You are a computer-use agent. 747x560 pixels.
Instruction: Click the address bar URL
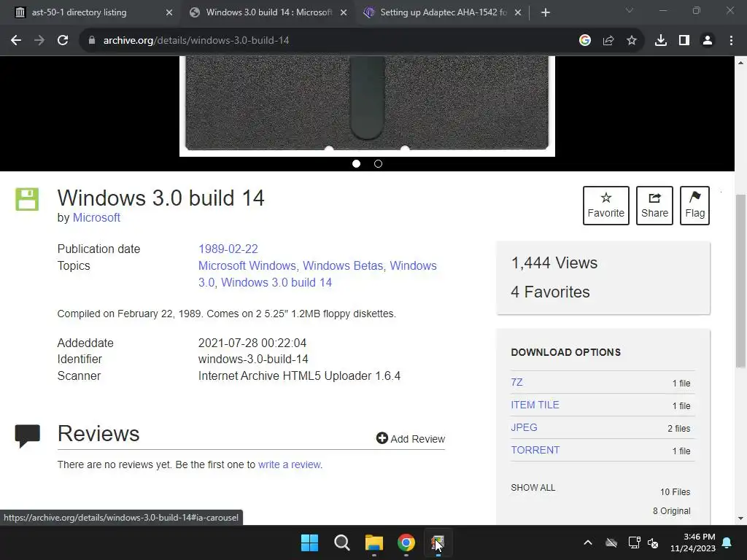[196, 41]
